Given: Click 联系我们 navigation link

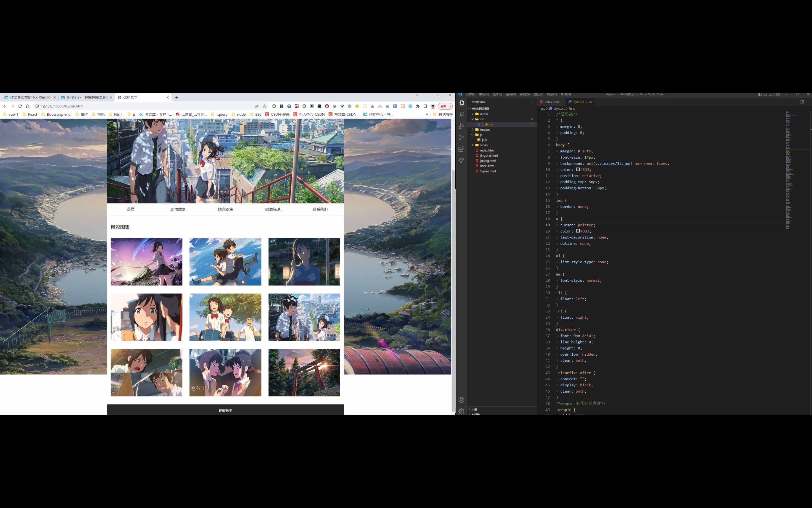Looking at the screenshot, I should pos(320,209).
